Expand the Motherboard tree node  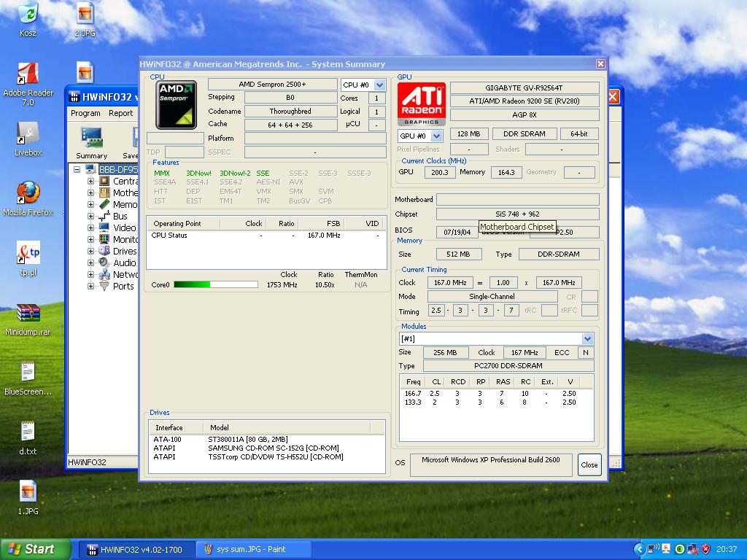click(90, 192)
